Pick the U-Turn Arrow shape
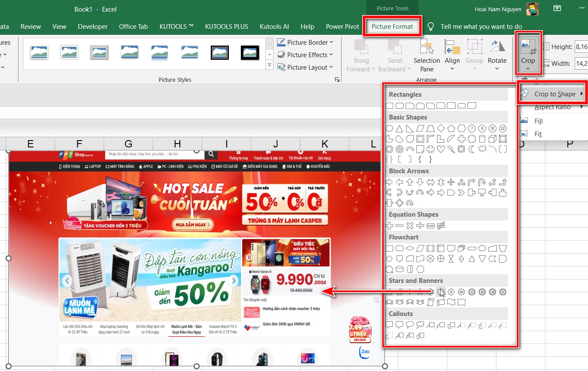The height and width of the screenshot is (371, 588). pyautogui.click(x=482, y=182)
